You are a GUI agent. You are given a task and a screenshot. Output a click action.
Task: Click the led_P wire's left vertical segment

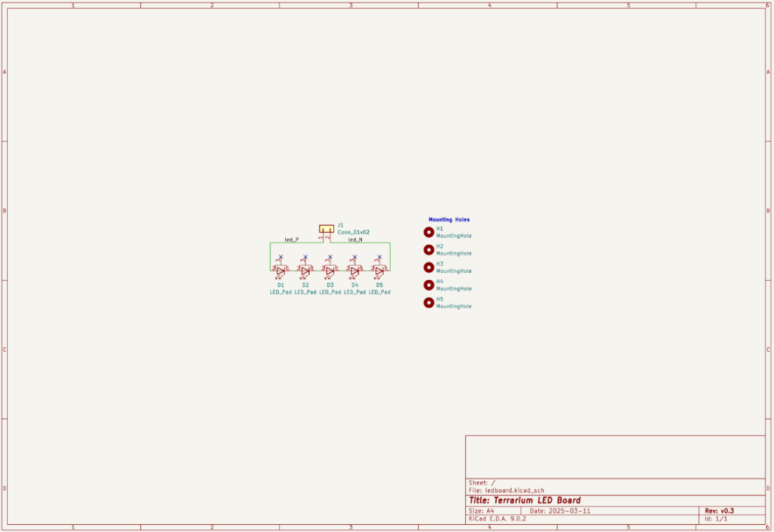pos(270,256)
